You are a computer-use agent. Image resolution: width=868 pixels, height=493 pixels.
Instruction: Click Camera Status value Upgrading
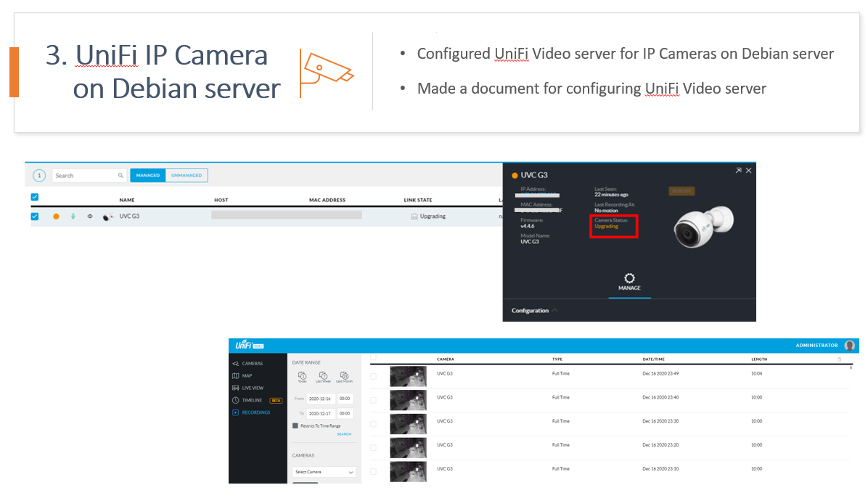(606, 226)
